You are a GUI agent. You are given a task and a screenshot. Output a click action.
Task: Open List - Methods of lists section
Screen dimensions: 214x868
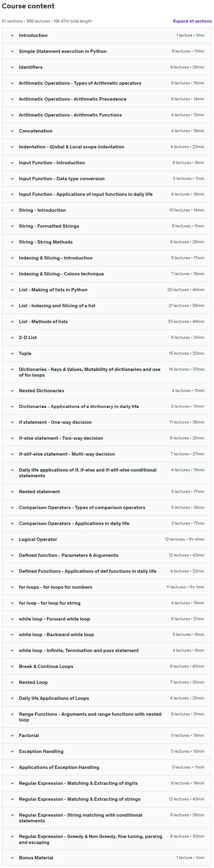click(107, 322)
